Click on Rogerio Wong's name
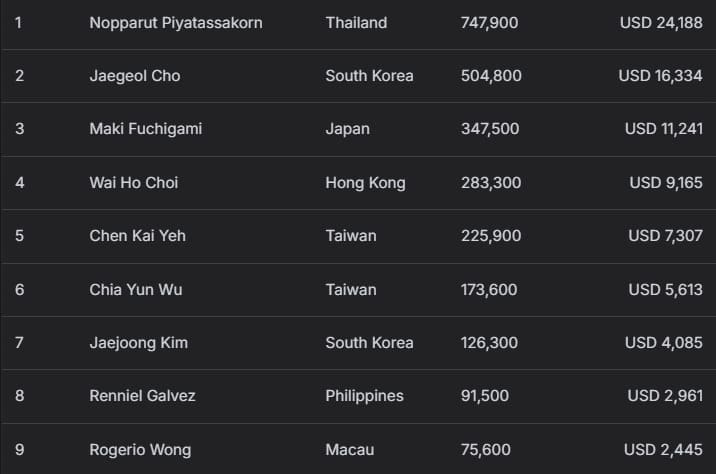This screenshot has width=716, height=474. tap(140, 450)
